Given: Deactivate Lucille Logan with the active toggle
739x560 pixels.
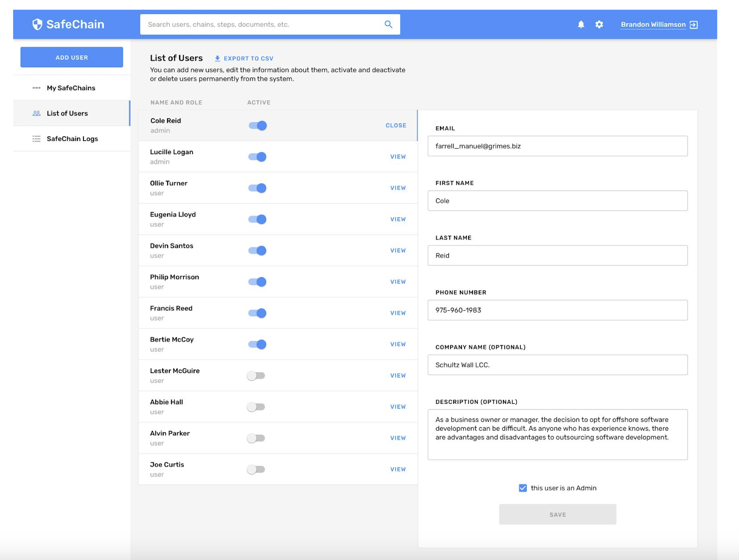Looking at the screenshot, I should [257, 157].
